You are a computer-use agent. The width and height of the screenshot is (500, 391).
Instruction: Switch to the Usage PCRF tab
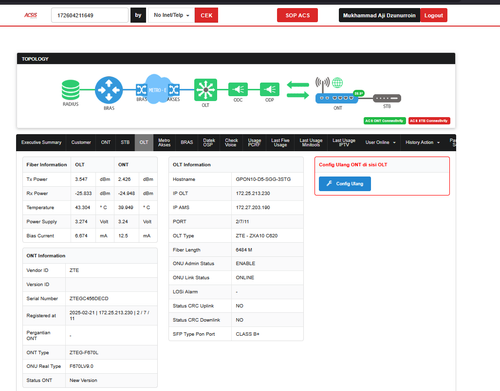tap(254, 142)
